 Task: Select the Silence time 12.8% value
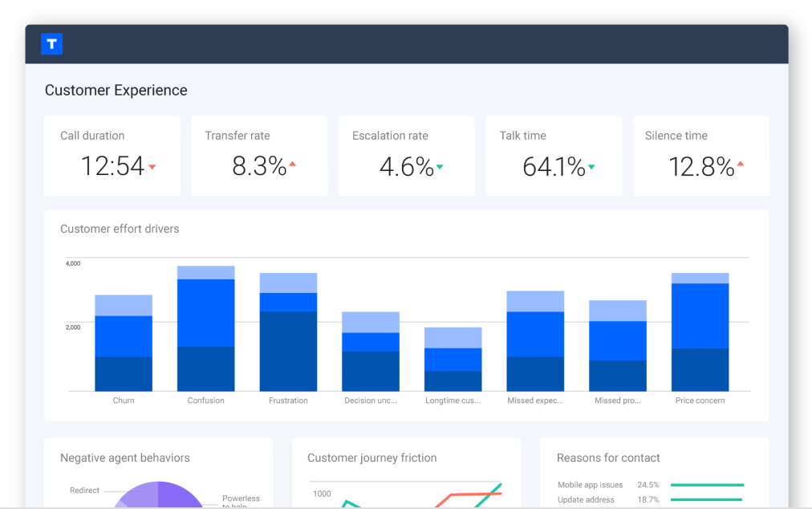[x=702, y=167]
